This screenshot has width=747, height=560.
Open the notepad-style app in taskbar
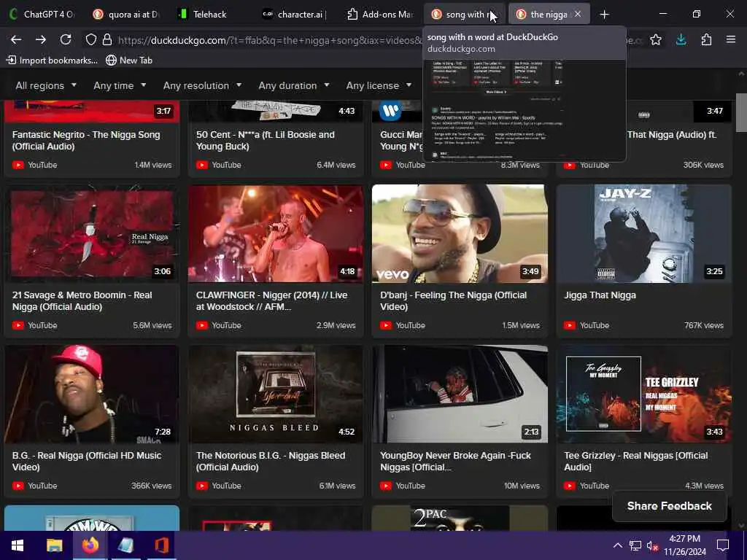[x=125, y=545]
